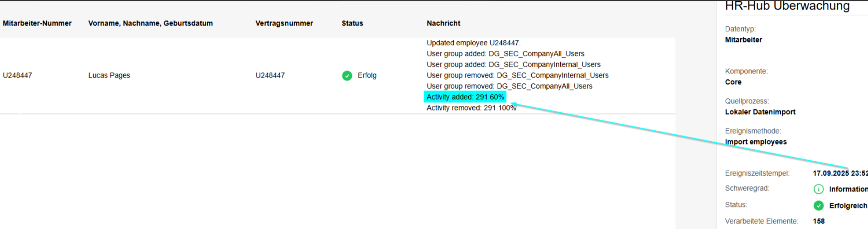Viewport: 868px width, 229px height.
Task: Click the 'Updated employee U248447.' message line
Action: coord(473,43)
